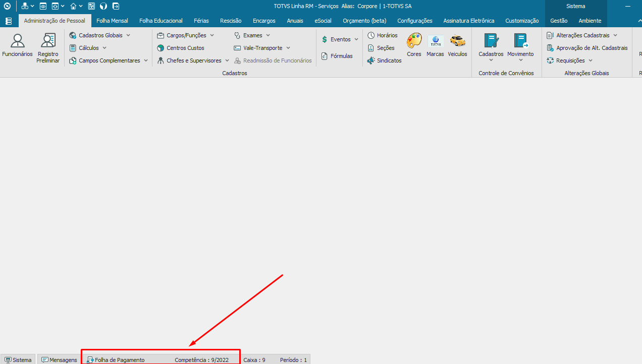Expand Alterações Cadastrais dropdown
The image size is (642, 364).
[615, 35]
